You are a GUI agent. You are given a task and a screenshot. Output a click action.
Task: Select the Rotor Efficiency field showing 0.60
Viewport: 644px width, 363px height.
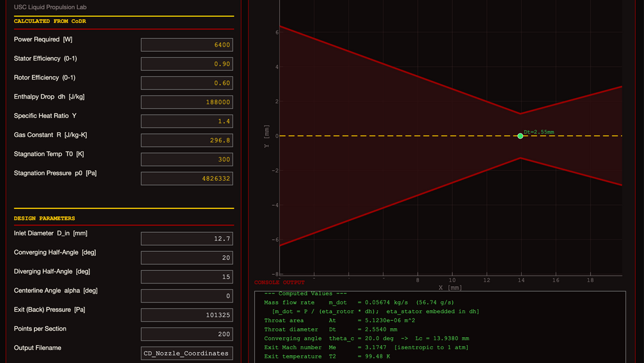pyautogui.click(x=187, y=83)
